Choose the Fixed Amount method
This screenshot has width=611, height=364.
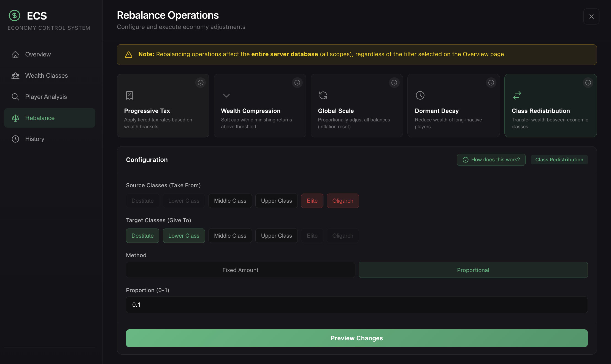tap(240, 270)
